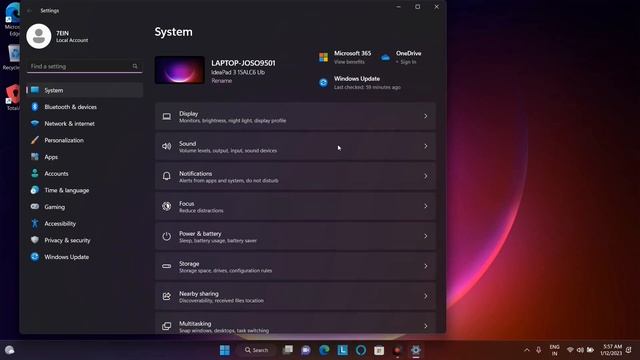Click the taskbar Search box
The height and width of the screenshot is (360, 640).
[257, 350]
